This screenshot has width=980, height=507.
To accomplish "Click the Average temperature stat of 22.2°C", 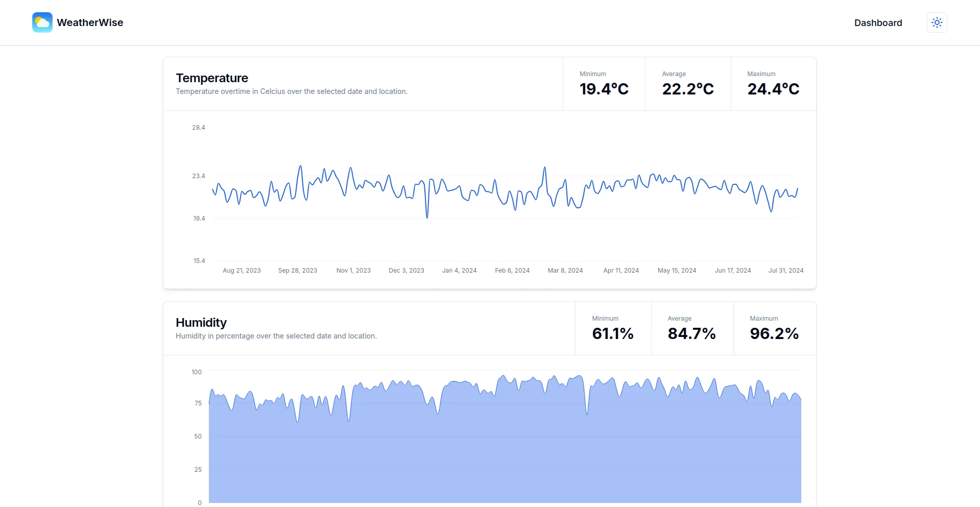I will (687, 88).
